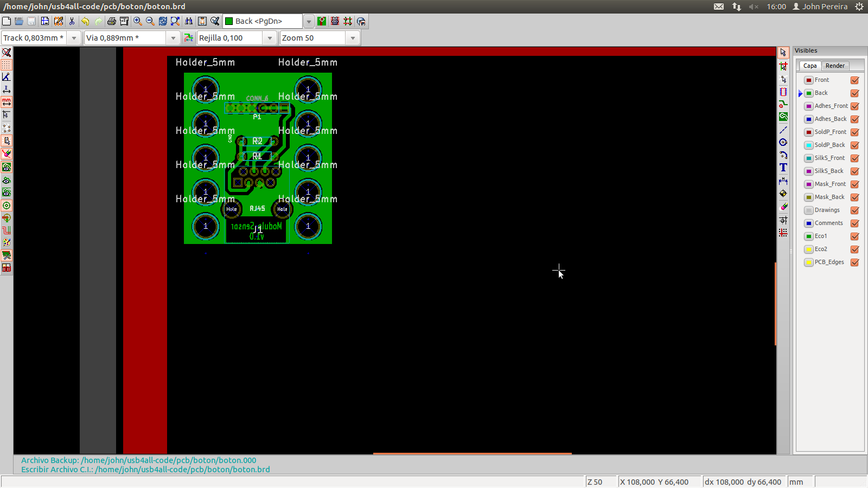Zoom in on the board
The height and width of the screenshot is (488, 868).
click(138, 21)
